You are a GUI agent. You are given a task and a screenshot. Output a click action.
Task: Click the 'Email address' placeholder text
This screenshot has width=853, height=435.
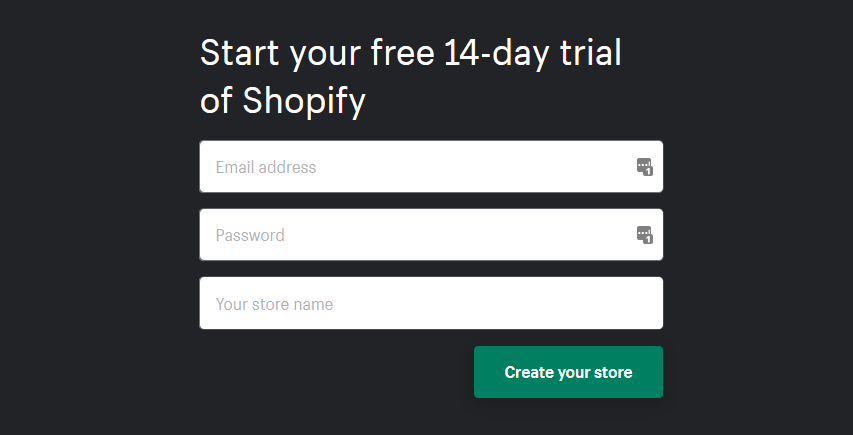266,167
